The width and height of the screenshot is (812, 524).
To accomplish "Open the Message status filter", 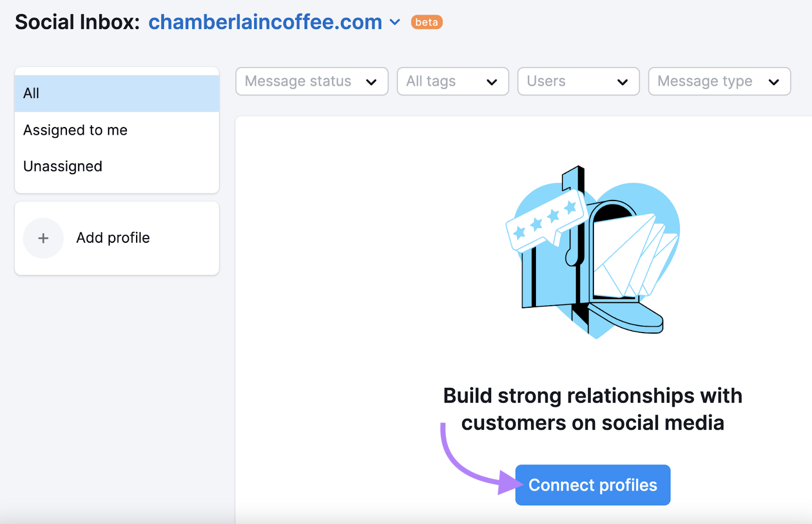I will coord(311,81).
